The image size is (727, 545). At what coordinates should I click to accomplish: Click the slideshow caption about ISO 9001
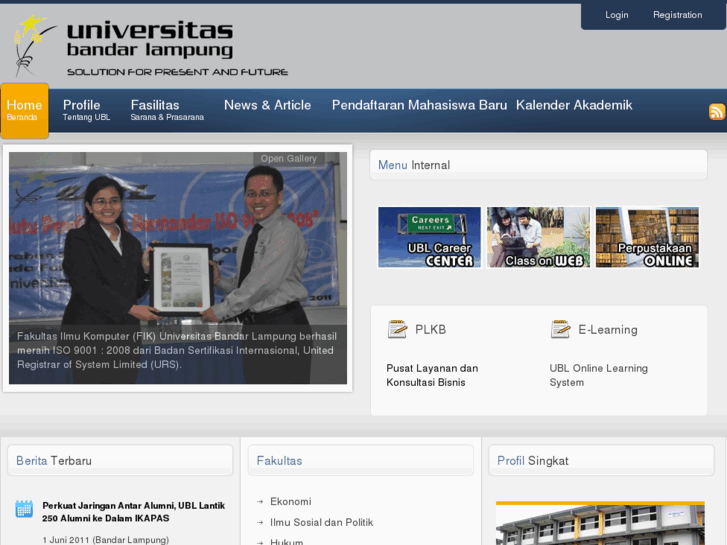(x=178, y=350)
